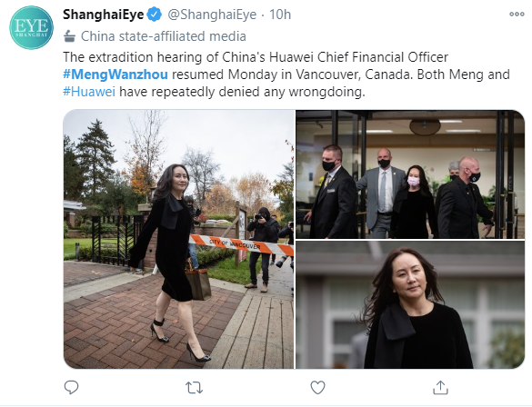Open the 10h timestamp link
Image resolution: width=532 pixels, height=407 pixels.
[280, 15]
